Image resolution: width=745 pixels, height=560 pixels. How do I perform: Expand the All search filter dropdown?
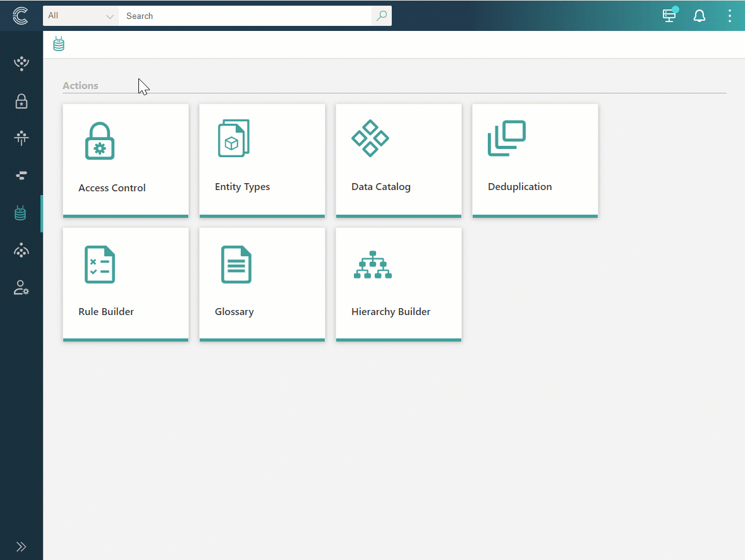(80, 15)
